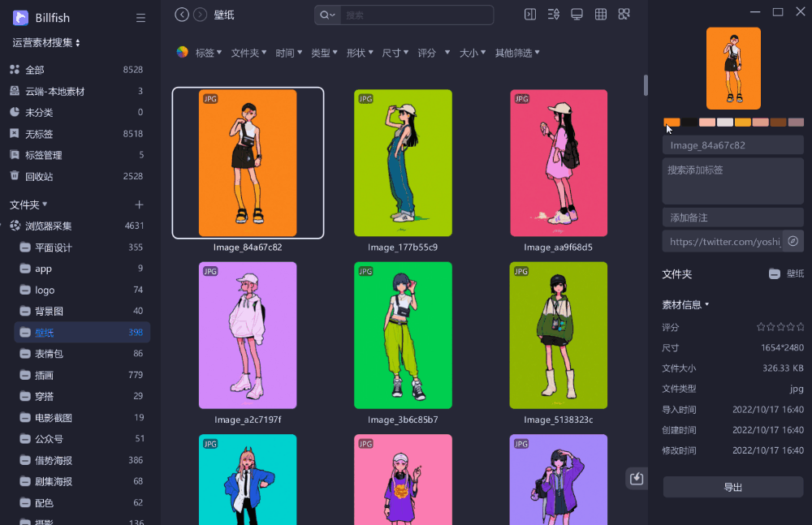The height and width of the screenshot is (525, 812).
Task: Pick the brown color swatch in details
Action: pyautogui.click(x=778, y=123)
